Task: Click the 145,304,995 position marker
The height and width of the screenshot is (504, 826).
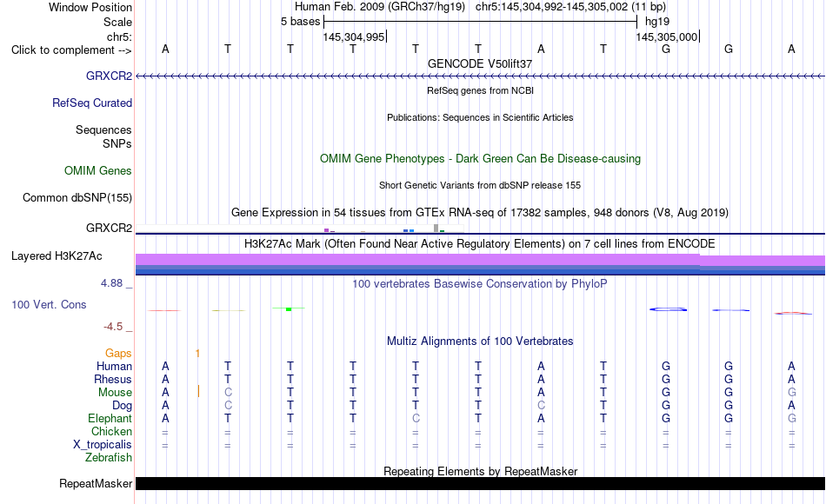Action: 355,36
